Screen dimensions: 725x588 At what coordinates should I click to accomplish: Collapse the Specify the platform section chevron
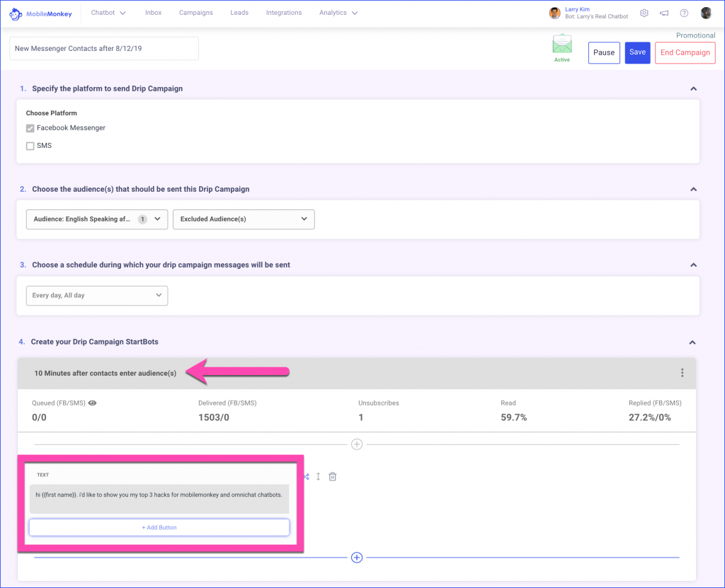point(693,88)
